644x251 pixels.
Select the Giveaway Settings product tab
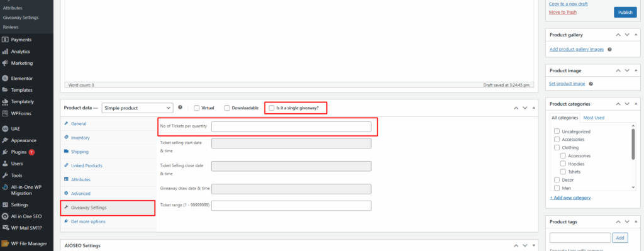pos(108,208)
